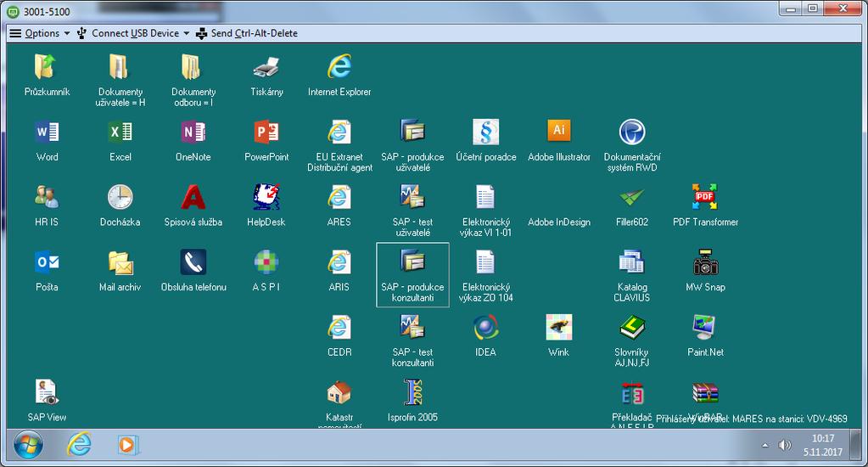Open the HelpDesk shortcut

tap(266, 197)
